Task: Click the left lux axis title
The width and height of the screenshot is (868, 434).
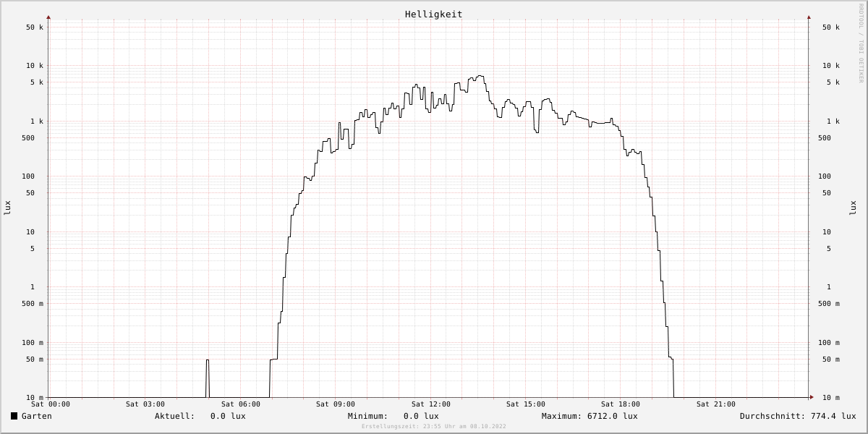Action: click(7, 208)
